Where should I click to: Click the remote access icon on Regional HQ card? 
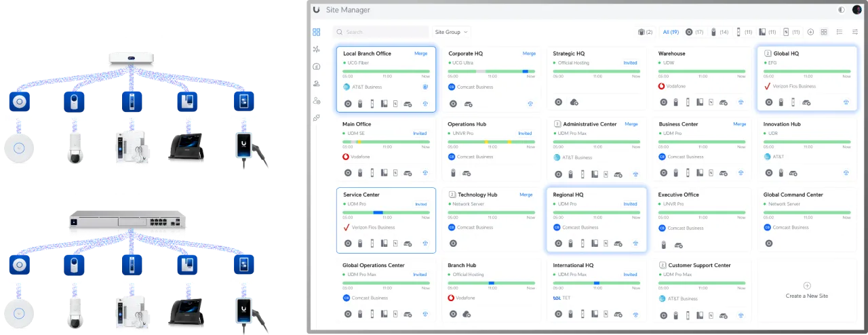tap(635, 243)
